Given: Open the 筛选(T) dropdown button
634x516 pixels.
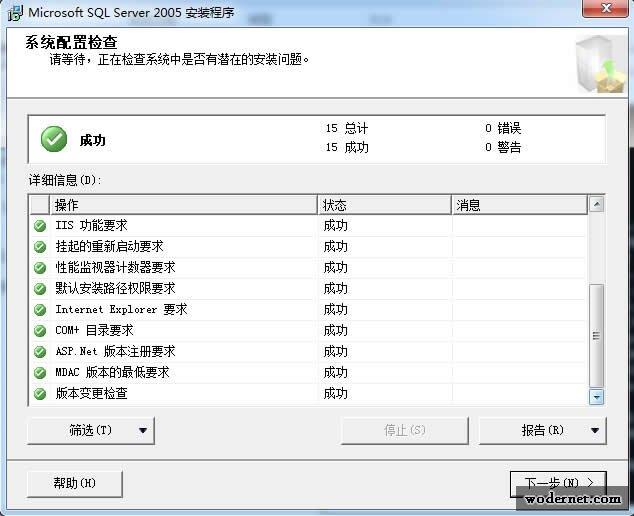Looking at the screenshot, I should (91, 431).
